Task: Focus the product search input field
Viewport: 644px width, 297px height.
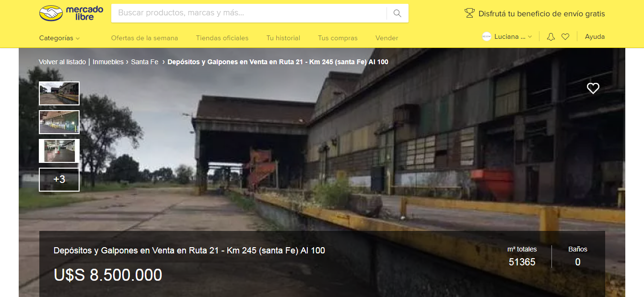Action: pos(249,13)
